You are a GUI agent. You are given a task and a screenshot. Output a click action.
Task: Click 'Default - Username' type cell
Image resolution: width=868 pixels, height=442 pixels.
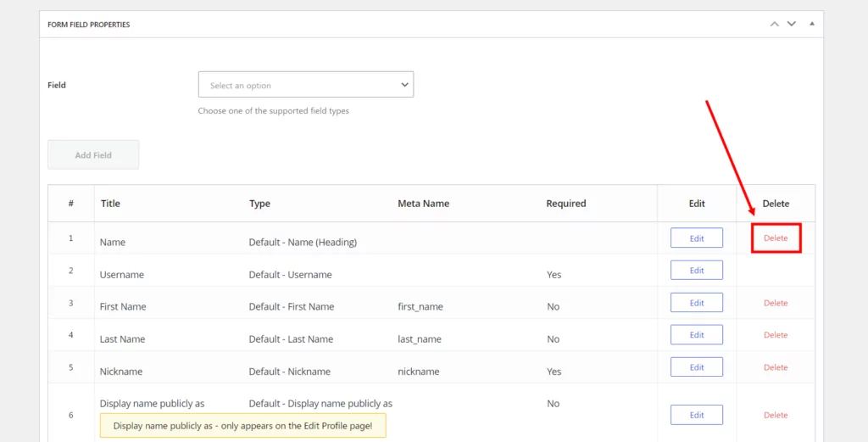point(290,275)
